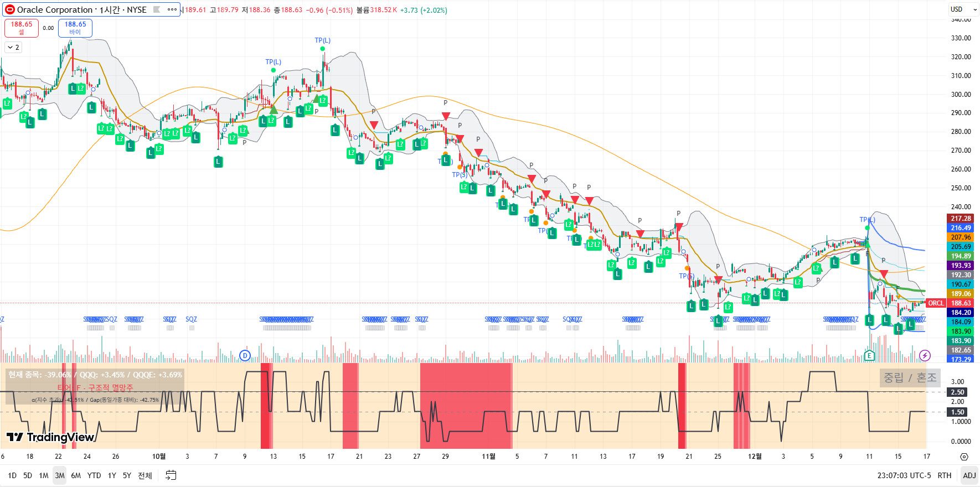Click the TradingView logo
The image size is (980, 487).
pyautogui.click(x=50, y=437)
